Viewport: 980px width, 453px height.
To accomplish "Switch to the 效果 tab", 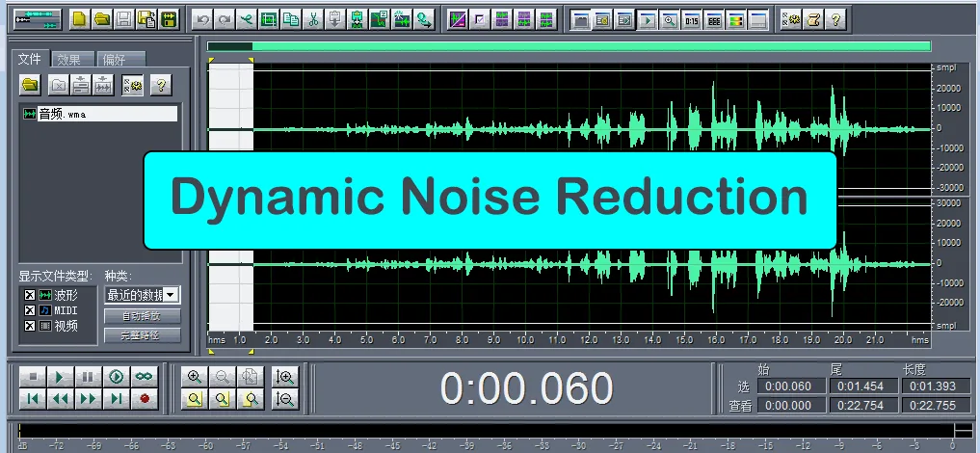I will pos(68,60).
